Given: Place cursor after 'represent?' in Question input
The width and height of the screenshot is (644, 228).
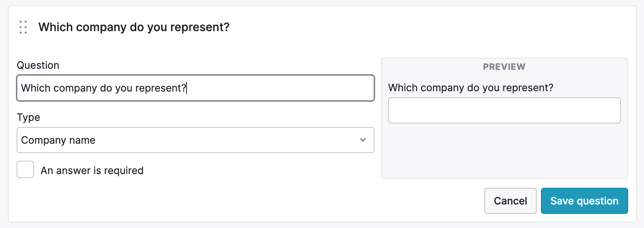Looking at the screenshot, I should pos(186,88).
